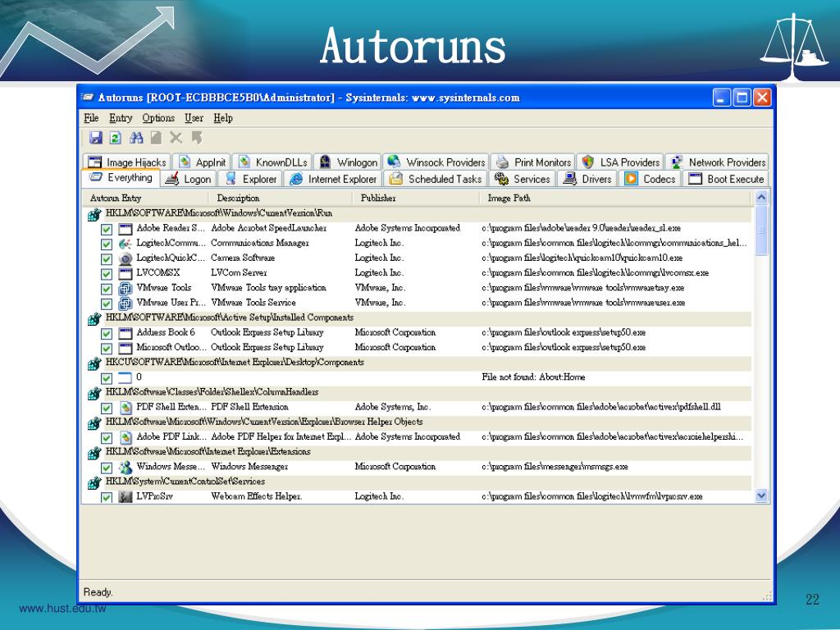Sort by the Description column header
Screen dimensions: 840x630
click(x=281, y=199)
